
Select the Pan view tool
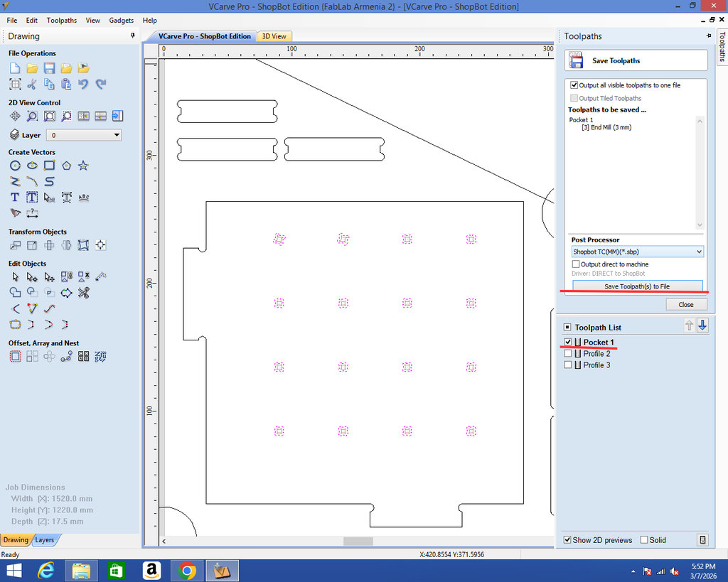[x=15, y=116]
